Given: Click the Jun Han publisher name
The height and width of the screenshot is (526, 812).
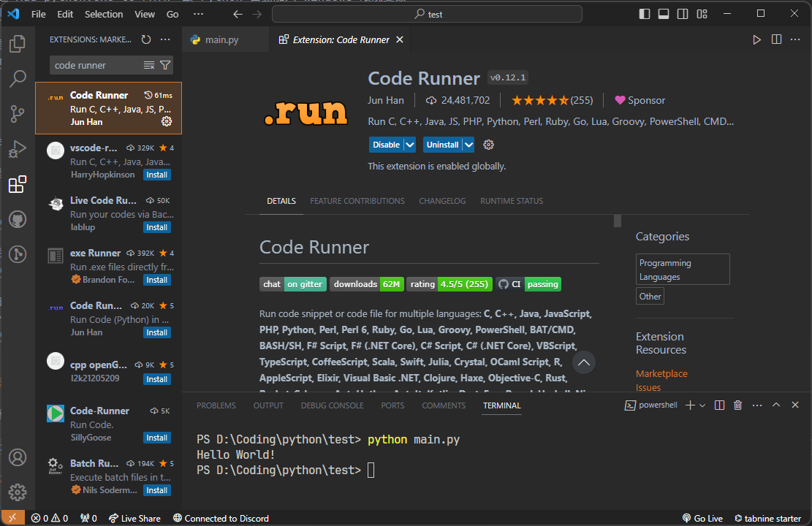Looking at the screenshot, I should pos(386,100).
